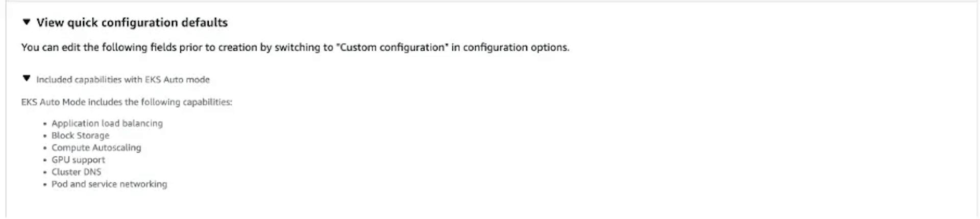Select the GPU support list item
Screen dimensions: 980x219
point(78,160)
